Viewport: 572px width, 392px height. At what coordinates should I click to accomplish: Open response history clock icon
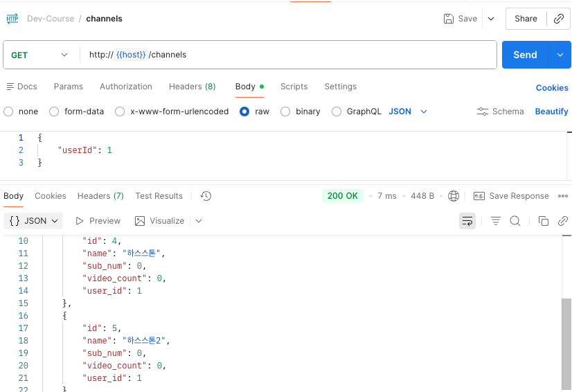tap(206, 196)
